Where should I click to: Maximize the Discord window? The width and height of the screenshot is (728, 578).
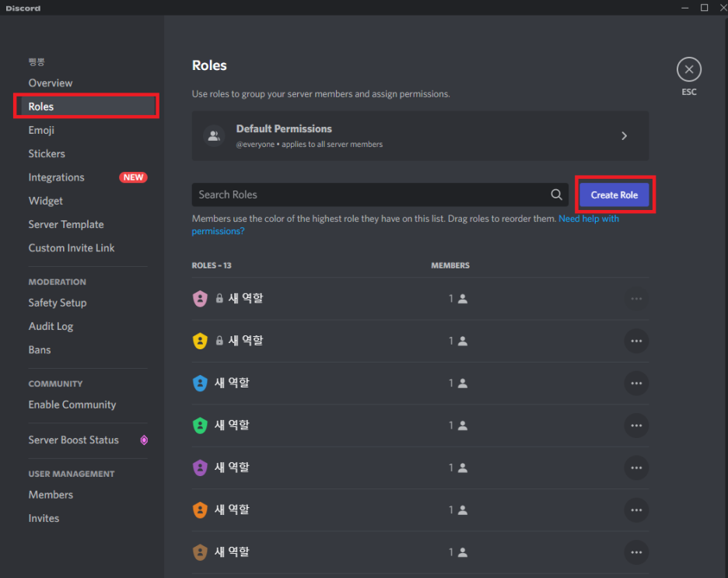(705, 8)
